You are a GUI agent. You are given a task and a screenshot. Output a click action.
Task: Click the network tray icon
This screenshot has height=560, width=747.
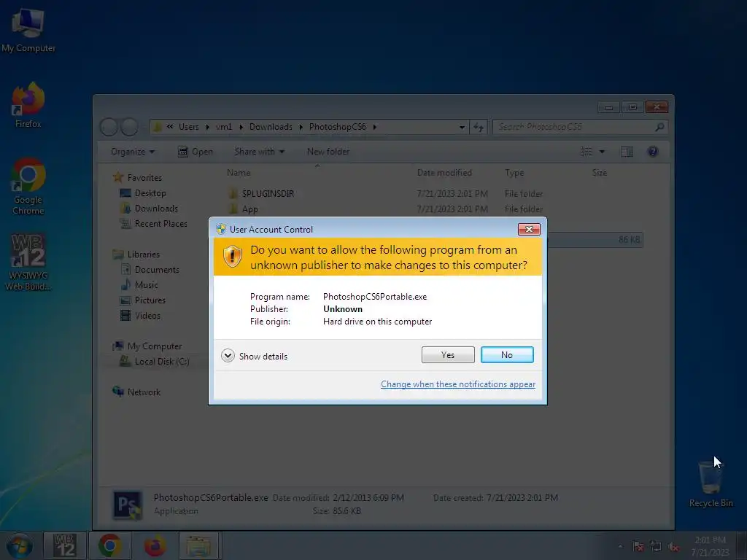(x=656, y=547)
